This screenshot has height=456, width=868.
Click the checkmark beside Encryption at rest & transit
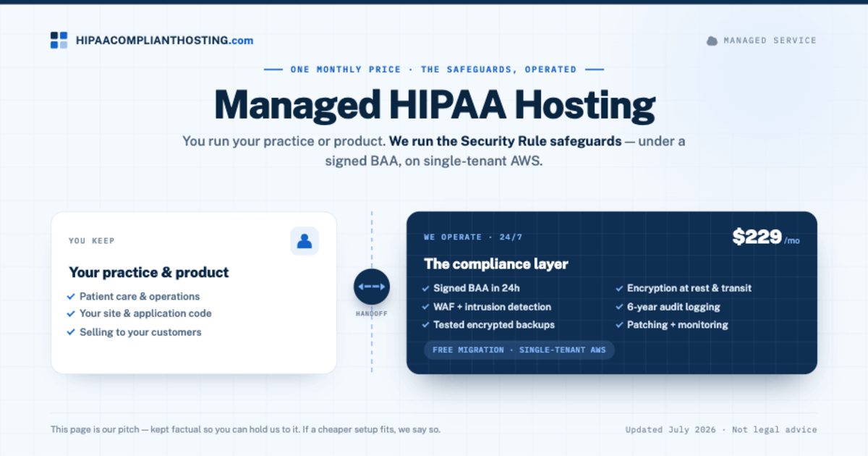click(620, 288)
